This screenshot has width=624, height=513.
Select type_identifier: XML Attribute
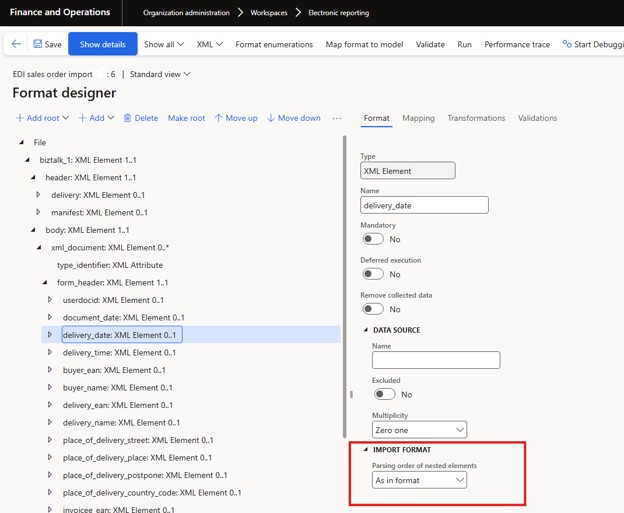[110, 265]
